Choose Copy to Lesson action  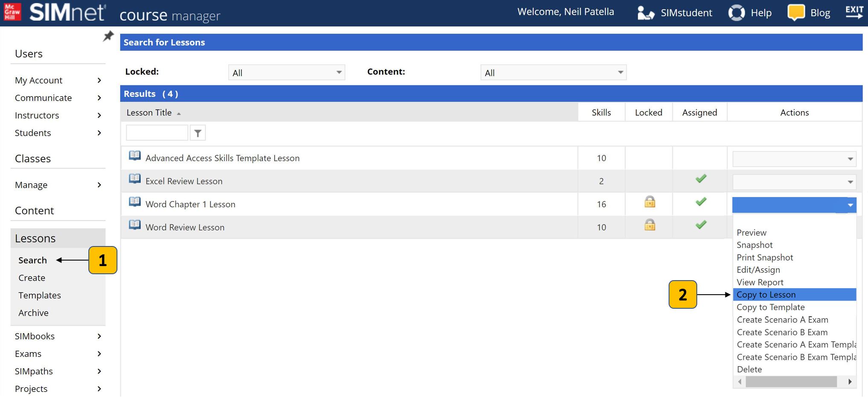coord(795,295)
